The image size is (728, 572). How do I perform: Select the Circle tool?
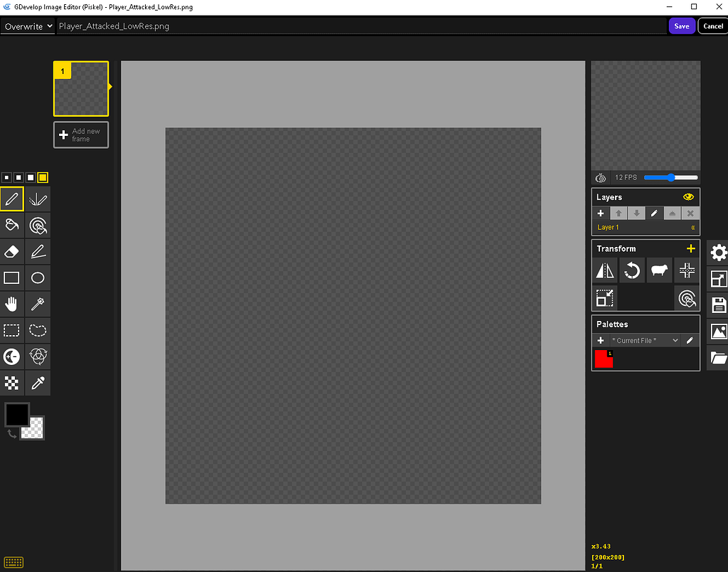pyautogui.click(x=38, y=277)
